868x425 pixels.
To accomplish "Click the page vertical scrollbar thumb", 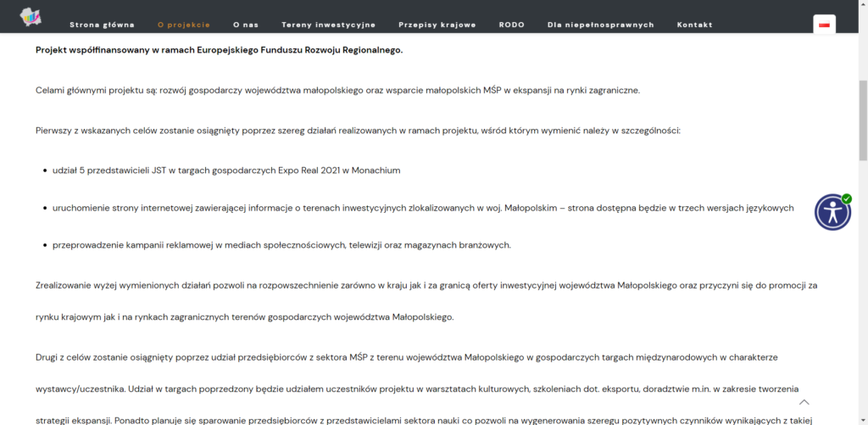I will click(862, 119).
